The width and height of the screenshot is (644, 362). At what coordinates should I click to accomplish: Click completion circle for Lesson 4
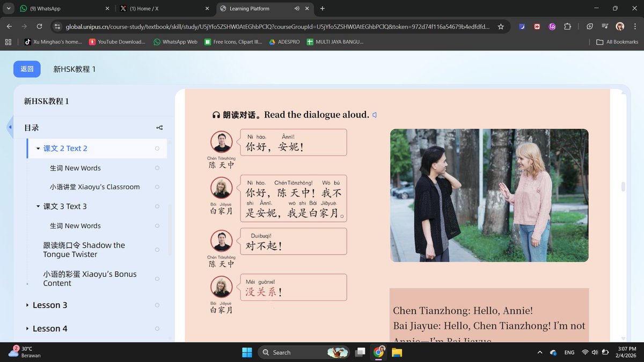tap(157, 329)
